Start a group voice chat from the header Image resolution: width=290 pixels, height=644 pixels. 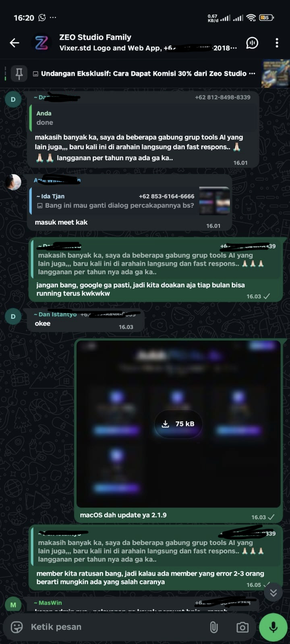point(252,43)
